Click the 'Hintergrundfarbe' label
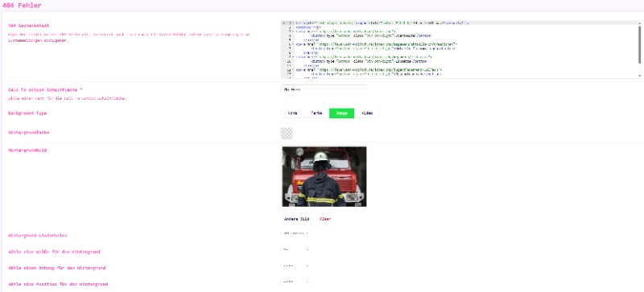 [x=29, y=133]
